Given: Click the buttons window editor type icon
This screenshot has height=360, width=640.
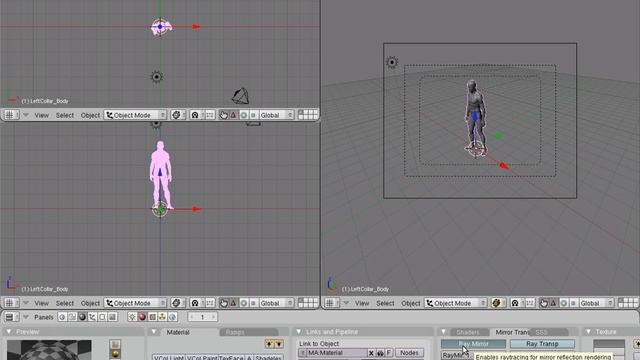Looking at the screenshot, I should (x=11, y=317).
